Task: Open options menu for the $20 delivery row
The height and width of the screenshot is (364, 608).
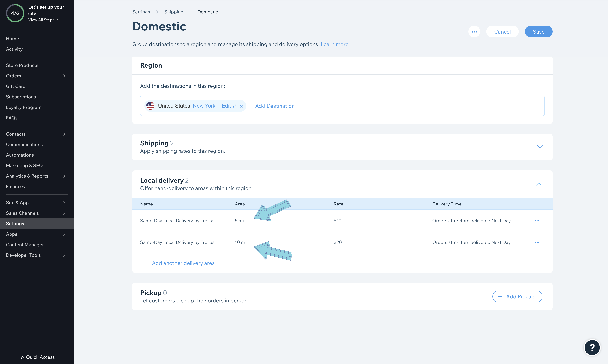Action: (x=537, y=242)
